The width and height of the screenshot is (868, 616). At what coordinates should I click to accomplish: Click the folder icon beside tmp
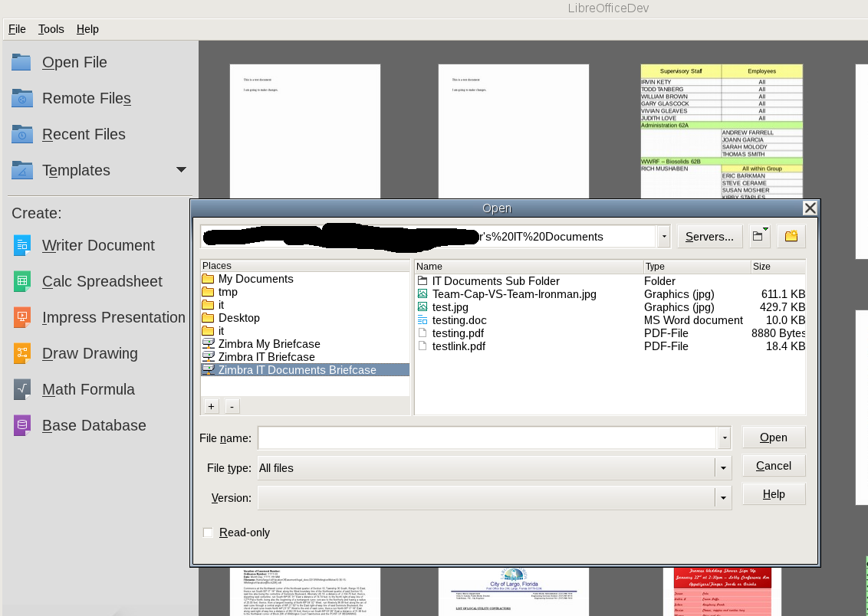tap(208, 292)
